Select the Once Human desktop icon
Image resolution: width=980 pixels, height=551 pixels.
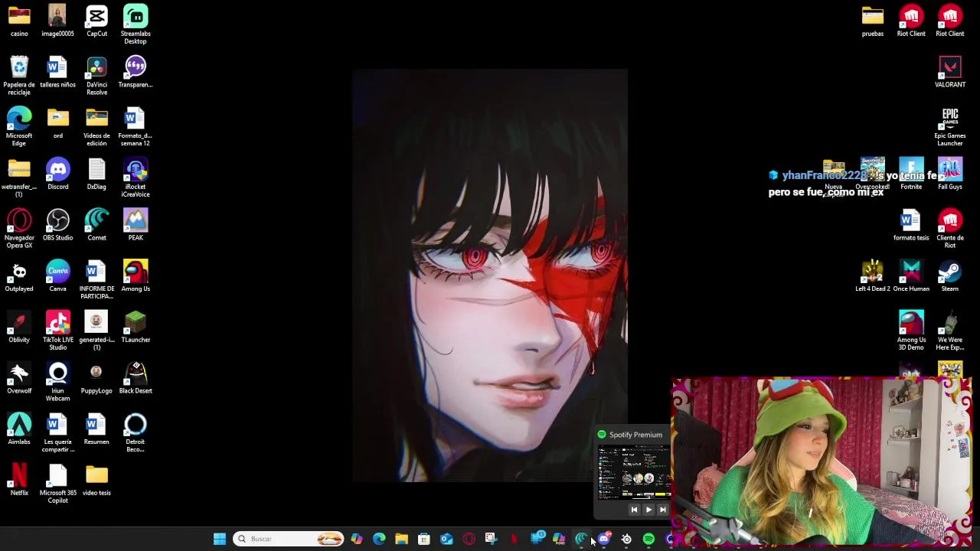(x=911, y=276)
